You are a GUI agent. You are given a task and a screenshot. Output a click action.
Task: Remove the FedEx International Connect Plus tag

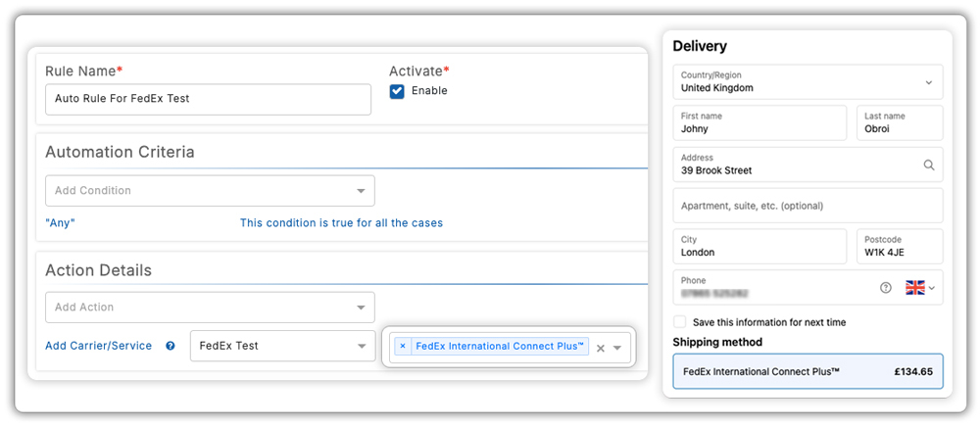coord(403,346)
